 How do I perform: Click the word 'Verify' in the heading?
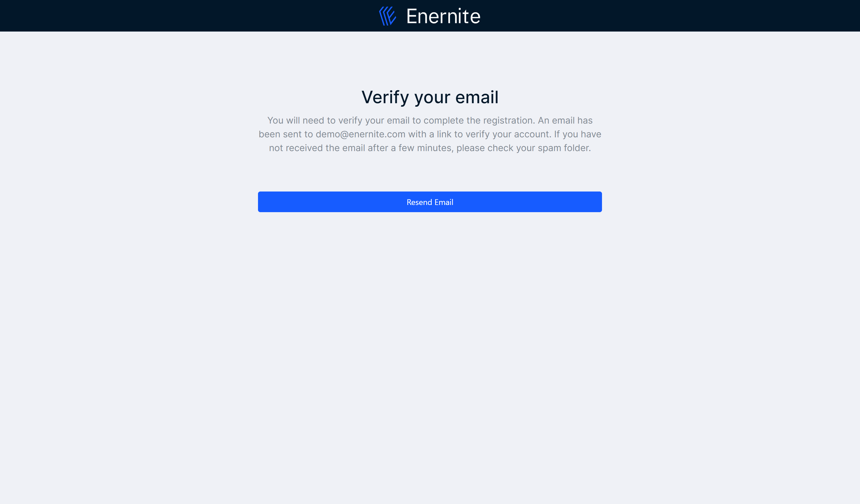[x=385, y=97]
